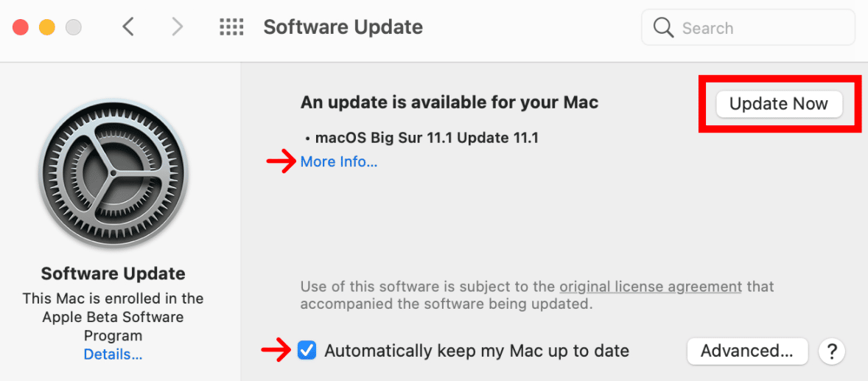The height and width of the screenshot is (381, 868).
Task: Close the window with the red button
Action: click(x=21, y=27)
